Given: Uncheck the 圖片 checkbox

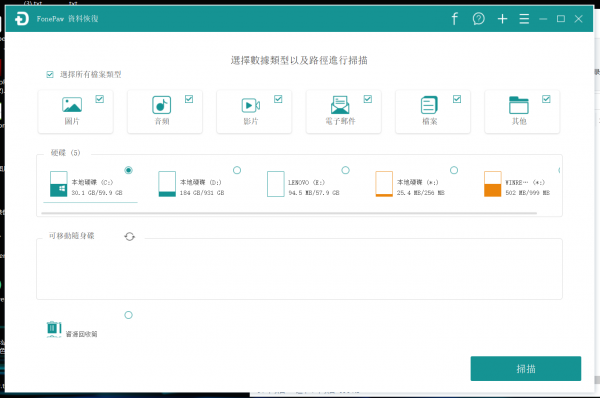Looking at the screenshot, I should [99, 99].
